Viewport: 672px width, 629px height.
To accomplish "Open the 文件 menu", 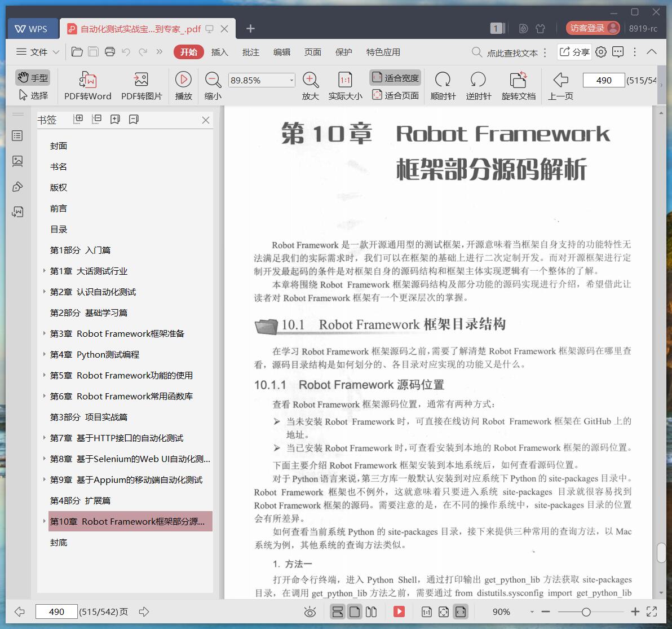I will tap(38, 52).
